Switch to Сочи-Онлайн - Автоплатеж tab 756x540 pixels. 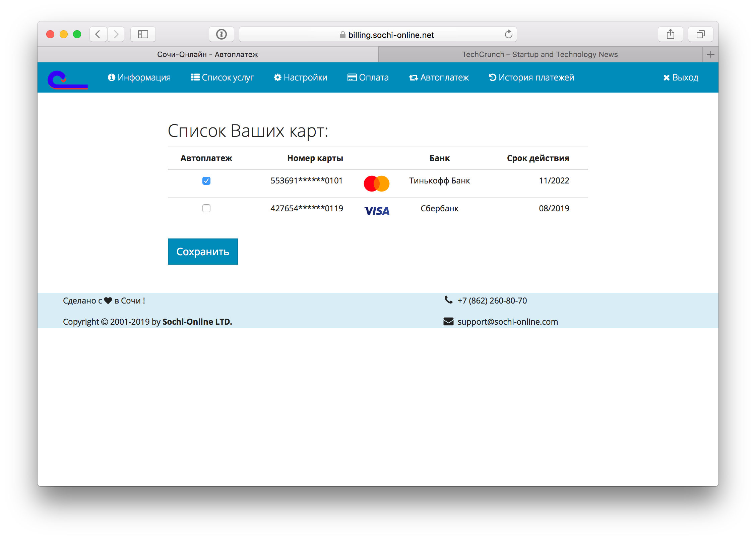(x=208, y=54)
